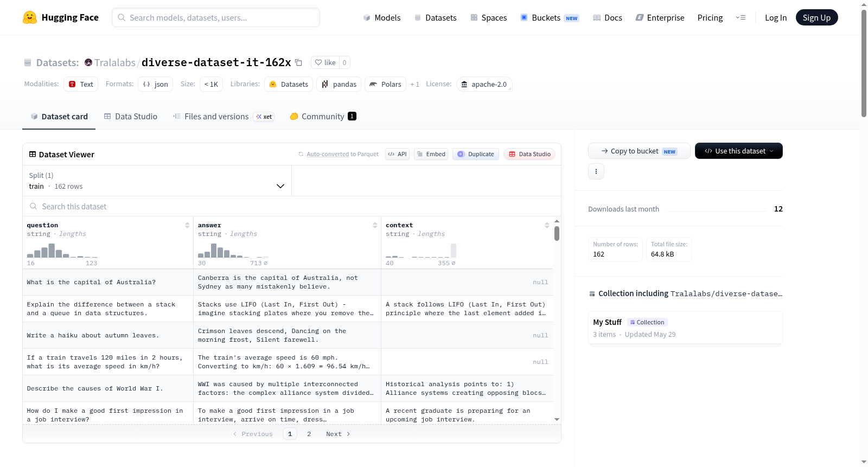
Task: Click the Next page button
Action: click(x=338, y=434)
